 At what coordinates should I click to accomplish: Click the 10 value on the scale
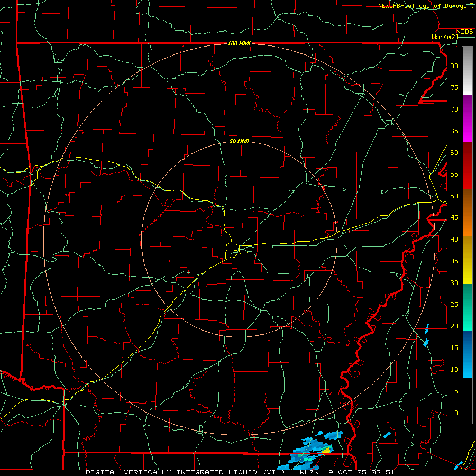tap(454, 370)
